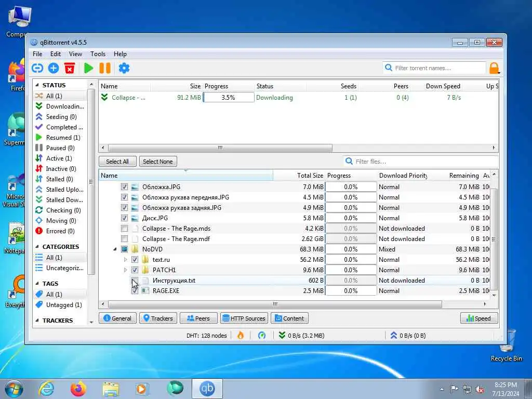Switch to the Trackers tab

(158, 318)
